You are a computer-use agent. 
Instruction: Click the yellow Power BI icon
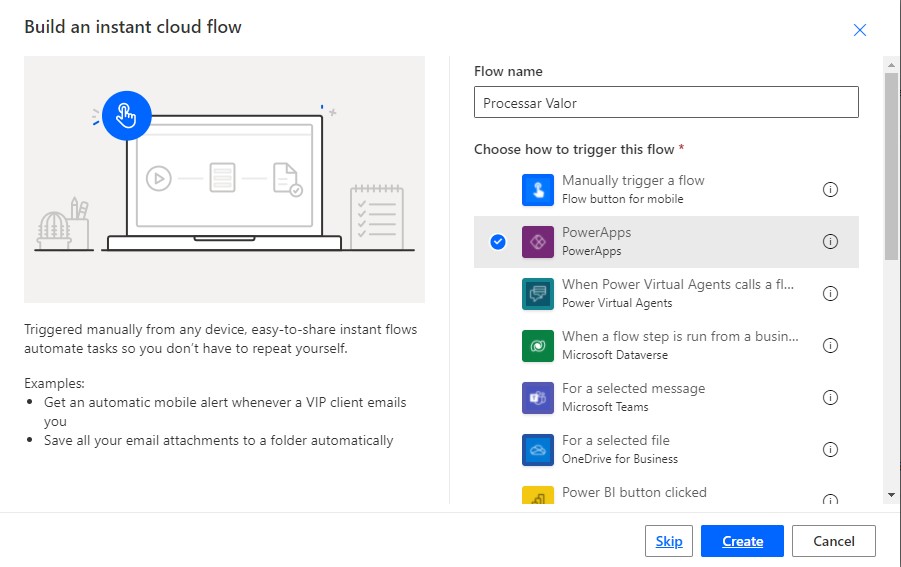coord(538,497)
